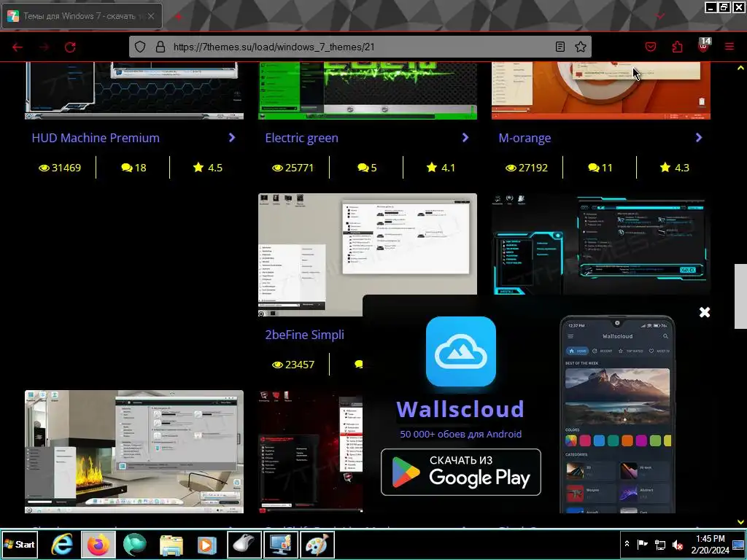Open the green globe browser taskbar icon
Image resolution: width=747 pixels, height=560 pixels.
[135, 545]
